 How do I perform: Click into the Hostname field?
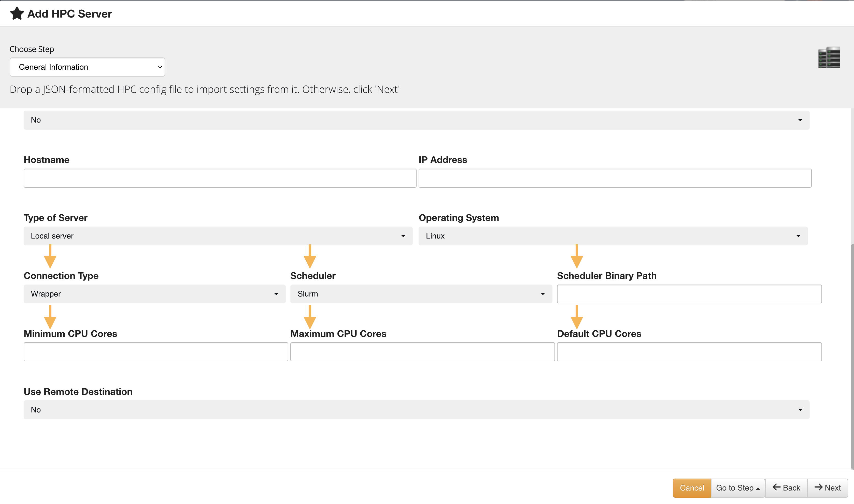pos(220,178)
